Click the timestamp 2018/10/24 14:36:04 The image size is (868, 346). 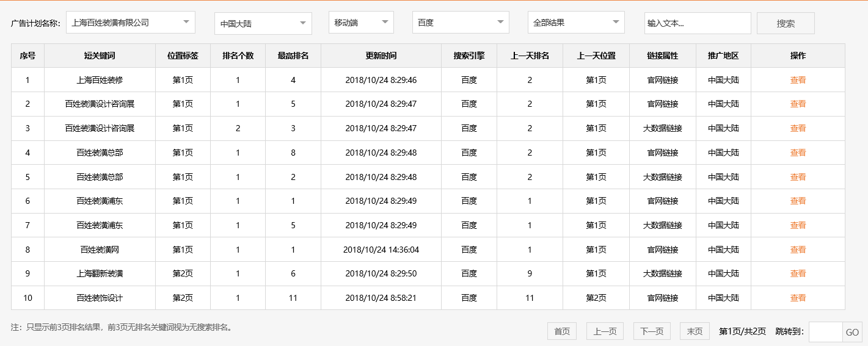[x=381, y=250]
